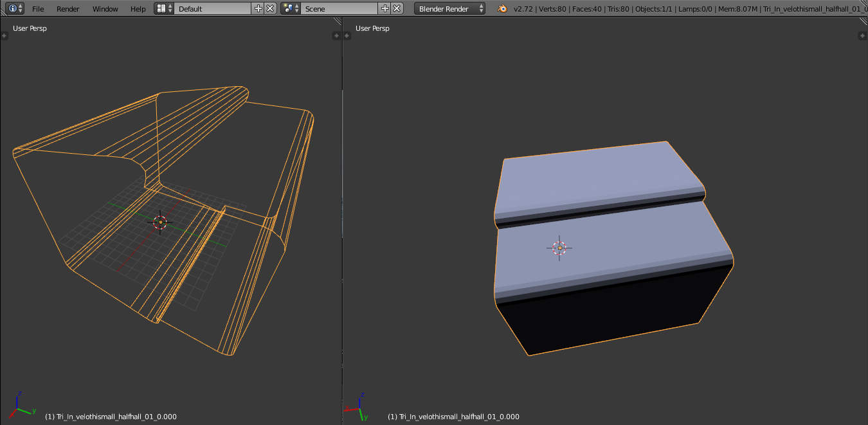868x425 pixels.
Task: Click the Faces:40 statistic
Action: point(587,9)
